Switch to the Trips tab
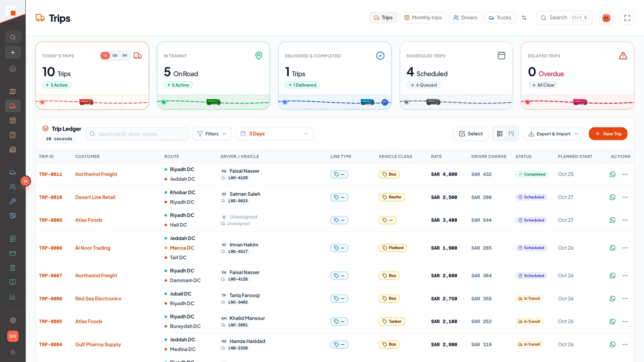 coord(383,18)
